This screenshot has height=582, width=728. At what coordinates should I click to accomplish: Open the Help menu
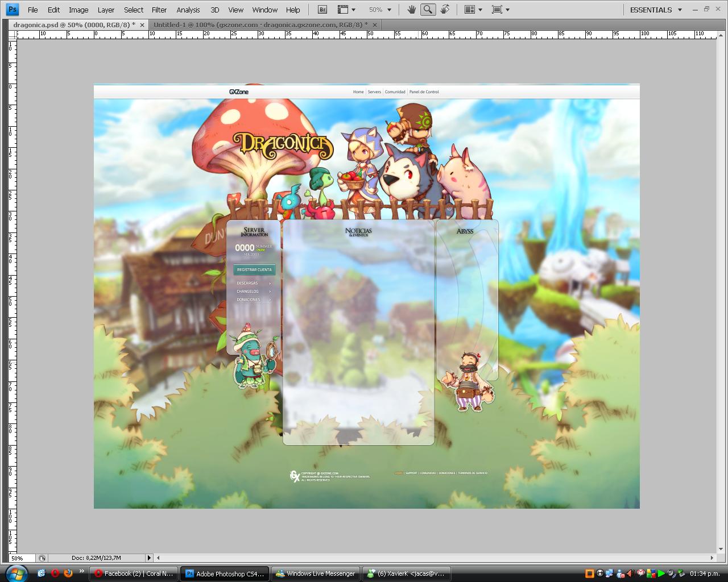[293, 10]
